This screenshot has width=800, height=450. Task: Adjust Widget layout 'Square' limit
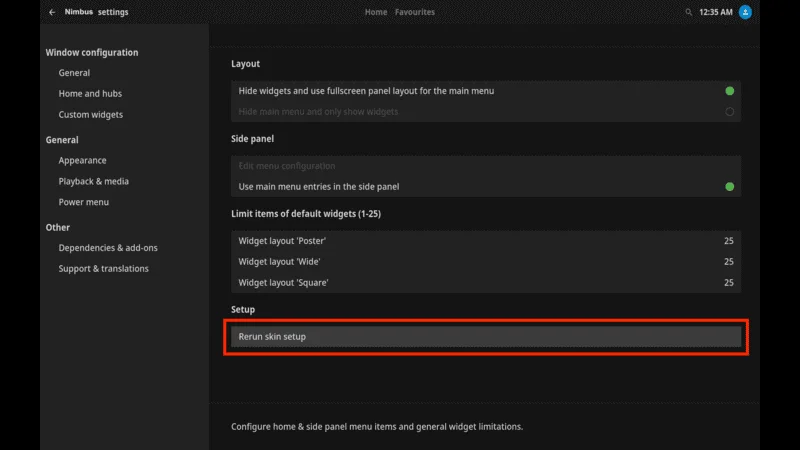pyautogui.click(x=486, y=283)
